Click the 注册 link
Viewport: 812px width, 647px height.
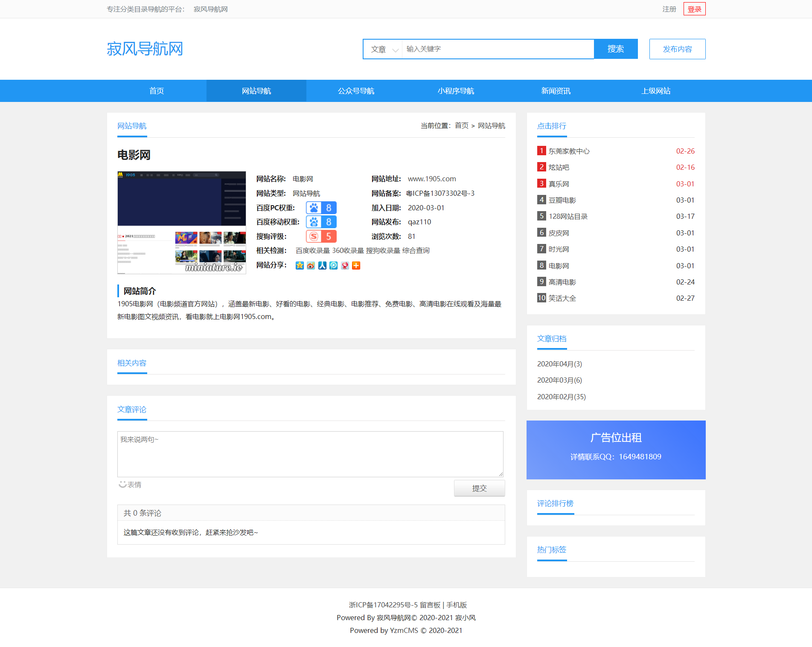coord(669,9)
